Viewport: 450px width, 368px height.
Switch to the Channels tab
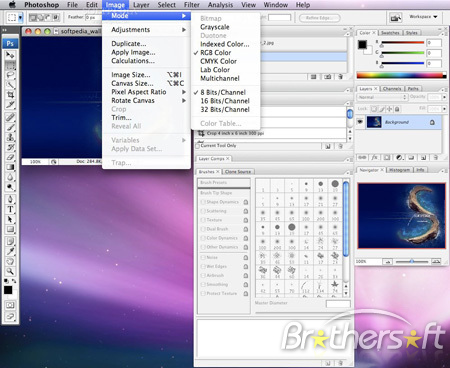click(392, 89)
